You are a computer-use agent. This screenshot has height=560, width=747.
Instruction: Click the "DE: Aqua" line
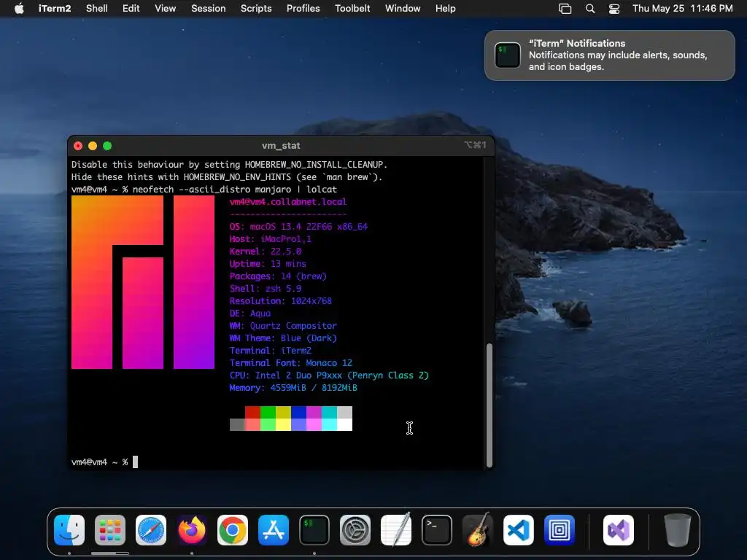click(x=250, y=314)
